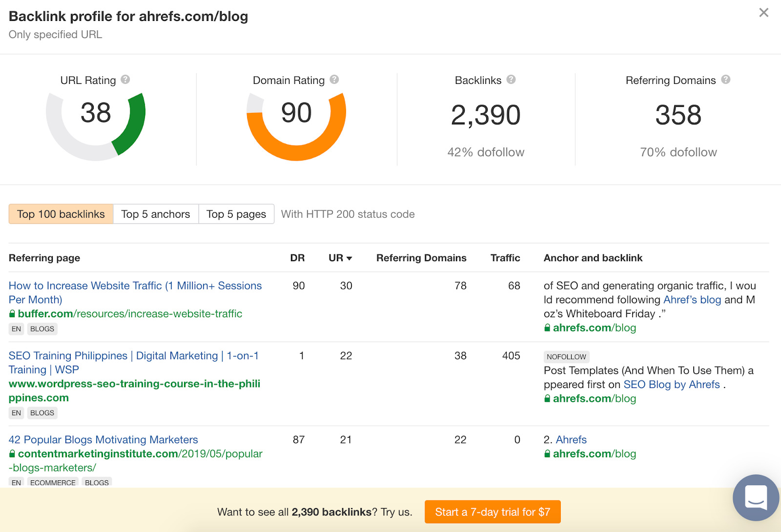Open the SEO Blog by Ahrefs link

672,384
